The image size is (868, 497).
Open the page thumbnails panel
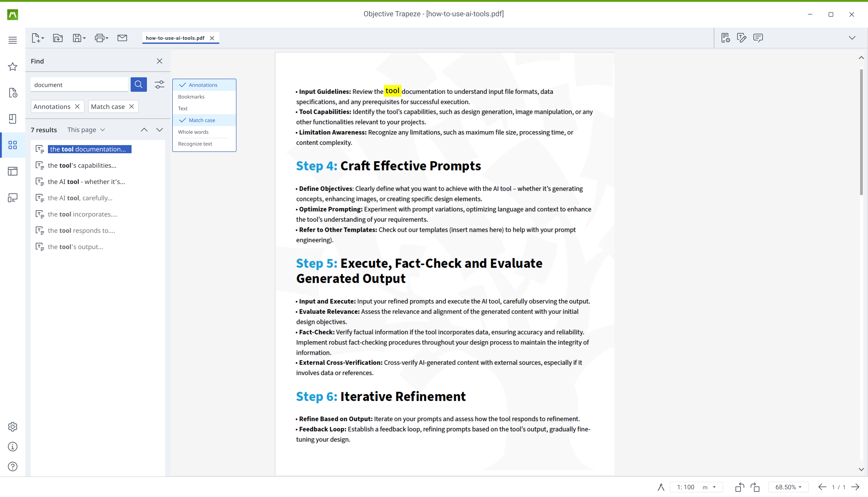[13, 145]
